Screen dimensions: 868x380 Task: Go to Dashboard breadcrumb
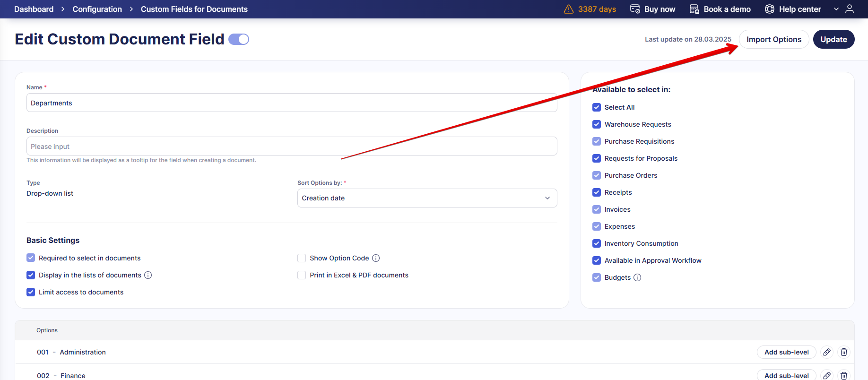[x=34, y=9]
